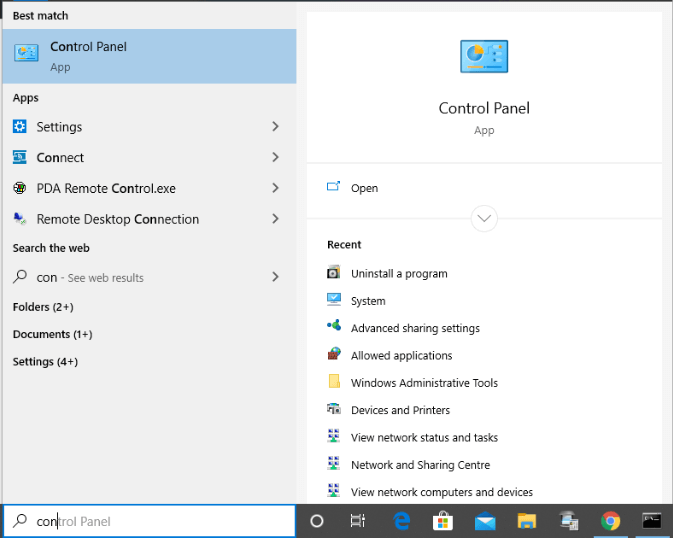Click the web search magnifier icon beside con
The height and width of the screenshot is (538, 673).
click(x=20, y=277)
